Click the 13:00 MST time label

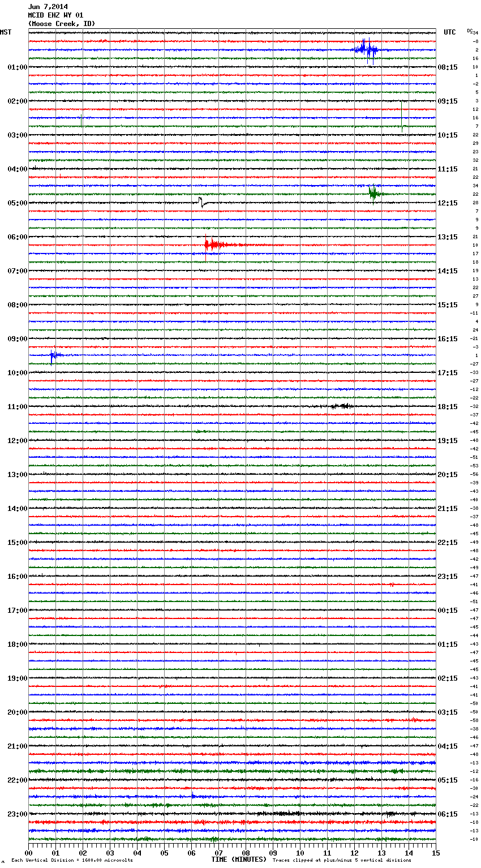click(x=18, y=475)
